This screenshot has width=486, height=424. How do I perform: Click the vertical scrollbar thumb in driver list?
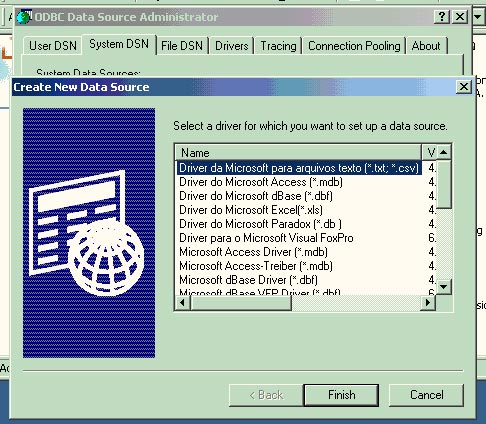point(444,184)
